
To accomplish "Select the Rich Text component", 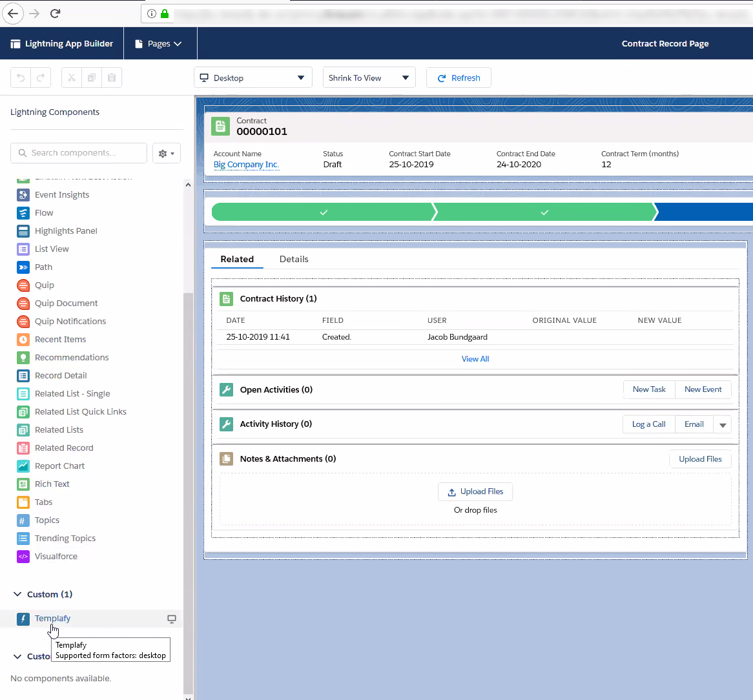I will (x=43, y=484).
